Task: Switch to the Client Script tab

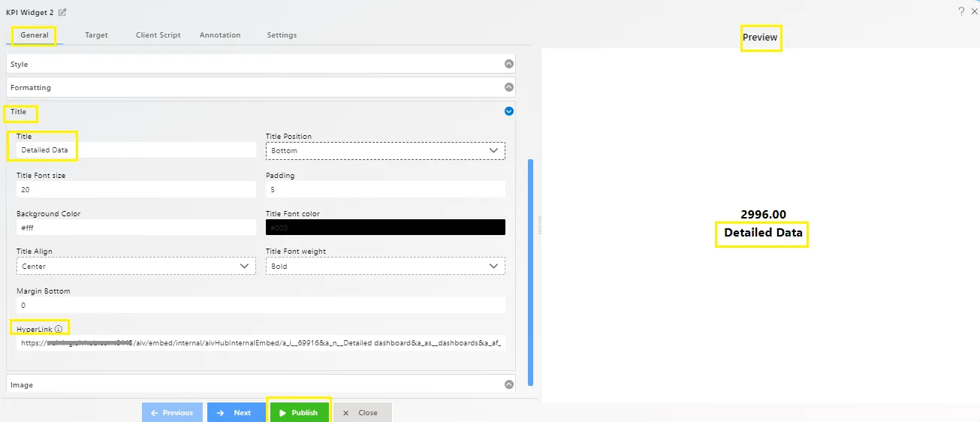Action: (x=158, y=35)
